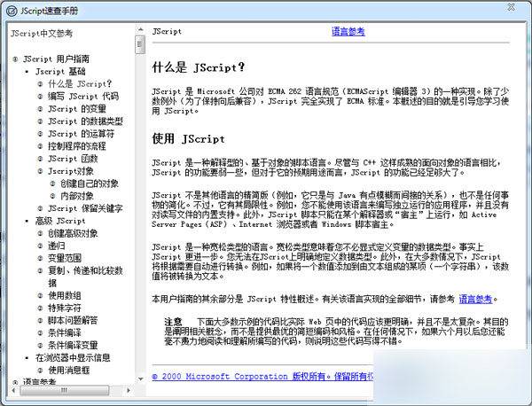Open the JScript 的运算符 topic

81,134
